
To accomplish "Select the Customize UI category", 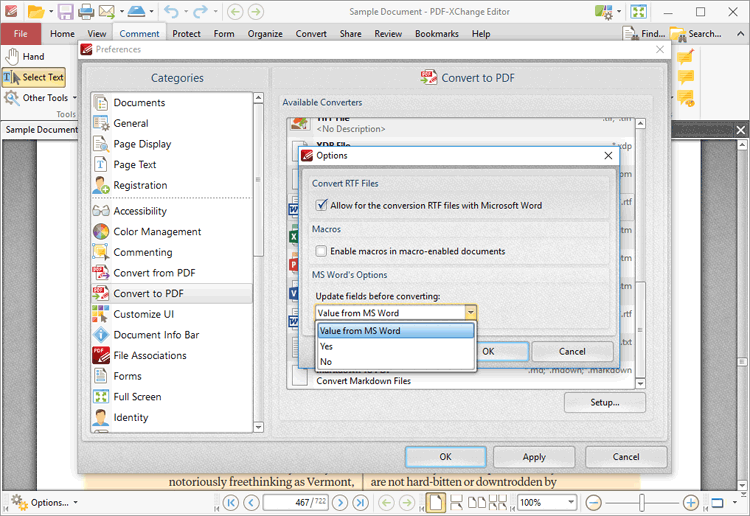I will tap(171, 314).
